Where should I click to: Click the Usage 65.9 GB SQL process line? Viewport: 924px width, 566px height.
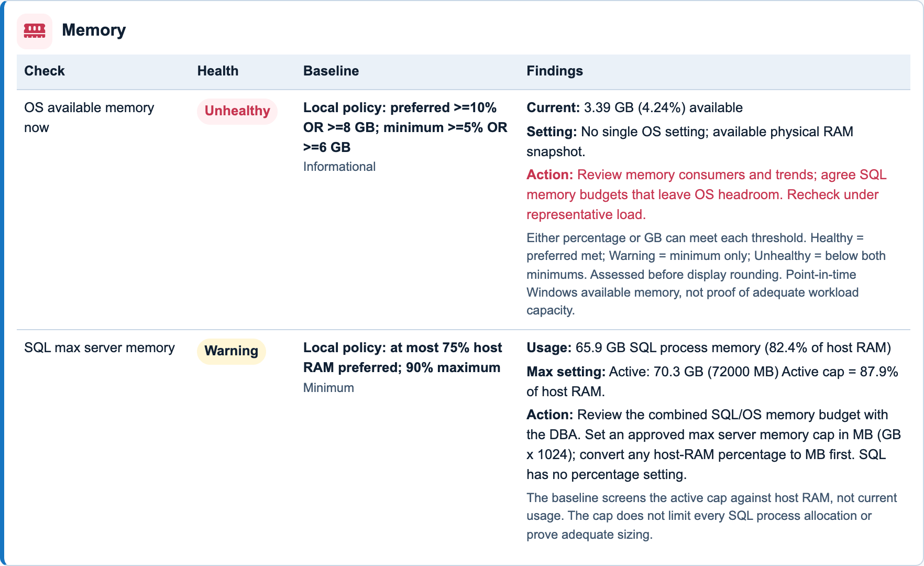(709, 348)
